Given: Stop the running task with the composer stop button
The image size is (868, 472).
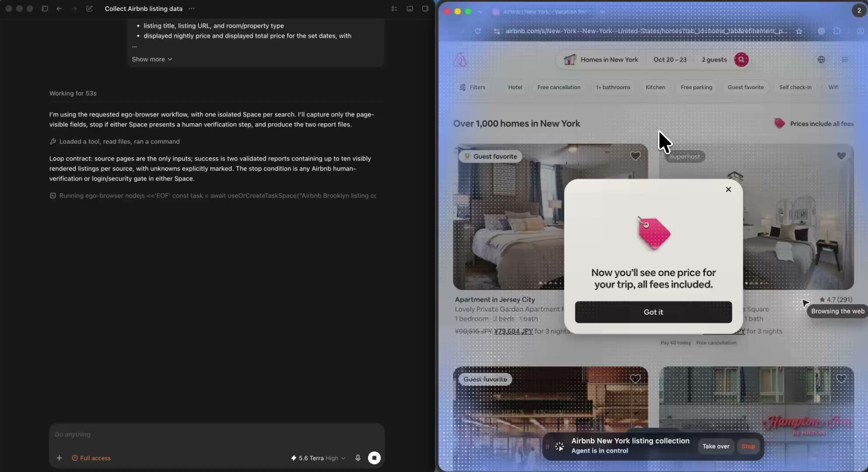Looking at the screenshot, I should tap(374, 458).
